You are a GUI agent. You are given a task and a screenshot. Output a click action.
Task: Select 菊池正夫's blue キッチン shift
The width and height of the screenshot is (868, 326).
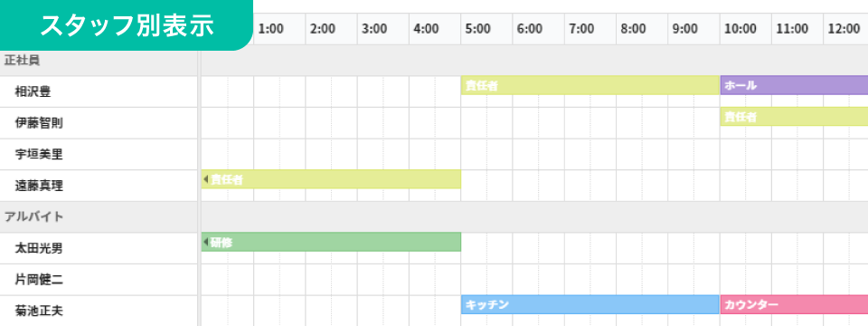tap(590, 304)
